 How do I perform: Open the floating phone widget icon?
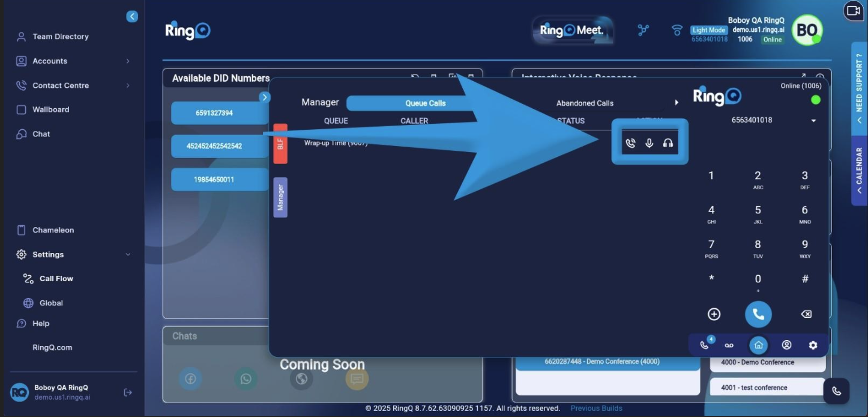(x=837, y=391)
